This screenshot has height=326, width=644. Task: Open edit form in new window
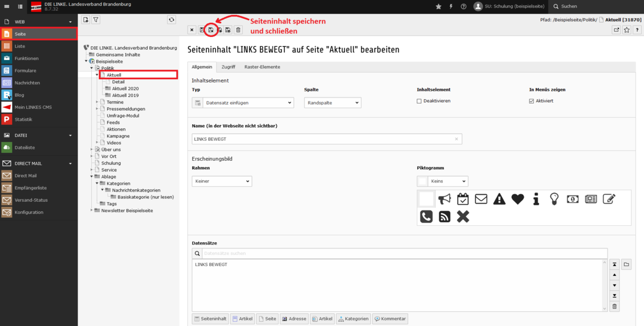617,30
